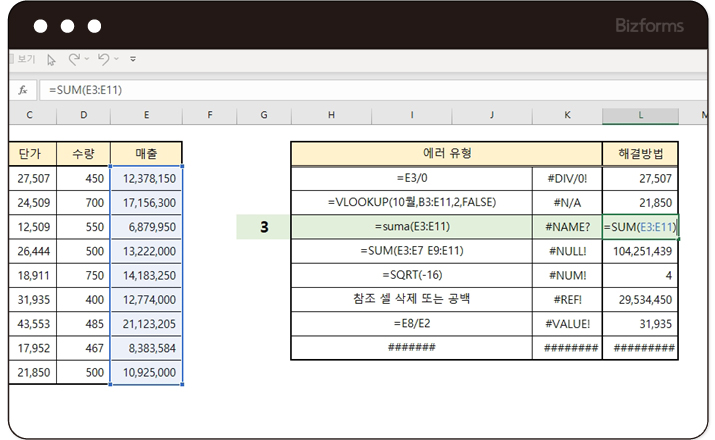
Task: Click the =SUM(E3:E7 E9:E11) cell
Action: pos(412,251)
